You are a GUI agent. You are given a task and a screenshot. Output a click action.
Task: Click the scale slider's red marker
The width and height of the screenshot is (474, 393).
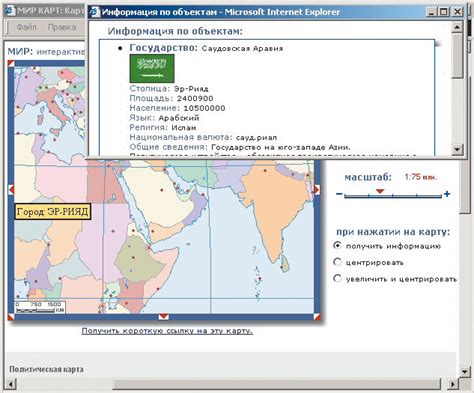click(x=380, y=191)
